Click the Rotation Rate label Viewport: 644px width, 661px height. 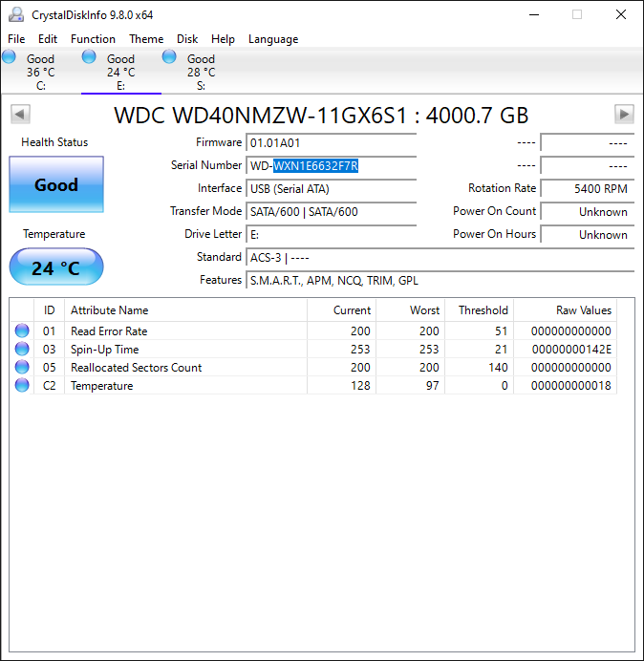tap(502, 188)
